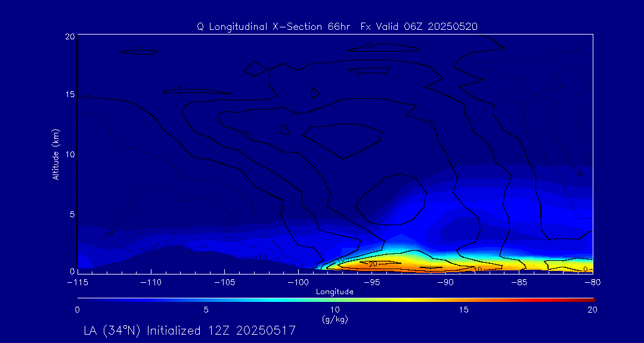Click longitude tick label '-110'

[151, 282]
